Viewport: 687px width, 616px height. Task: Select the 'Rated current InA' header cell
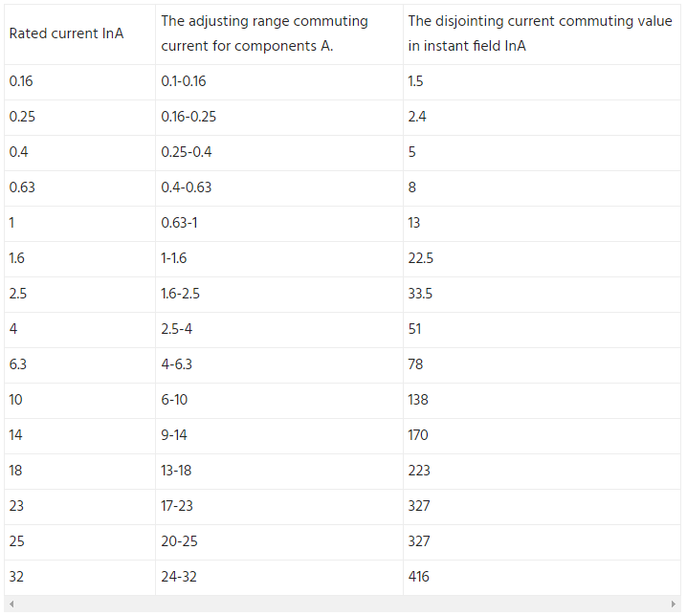[x=79, y=34]
